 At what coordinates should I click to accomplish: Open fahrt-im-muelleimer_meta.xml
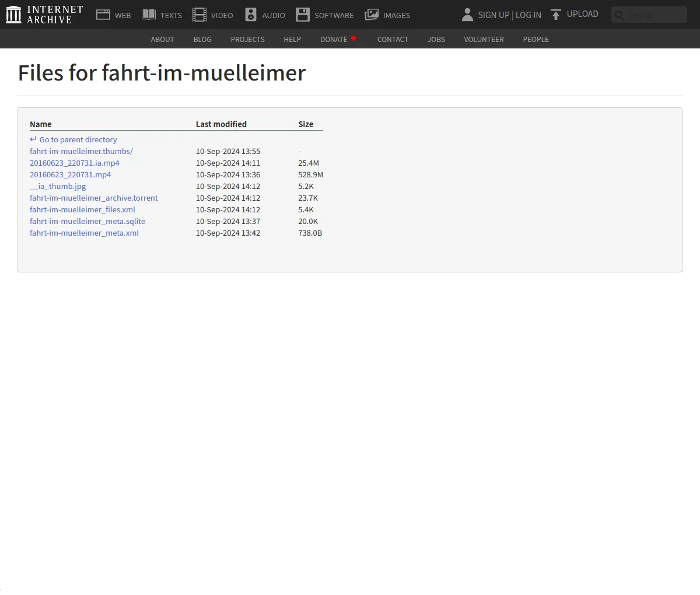tap(84, 233)
